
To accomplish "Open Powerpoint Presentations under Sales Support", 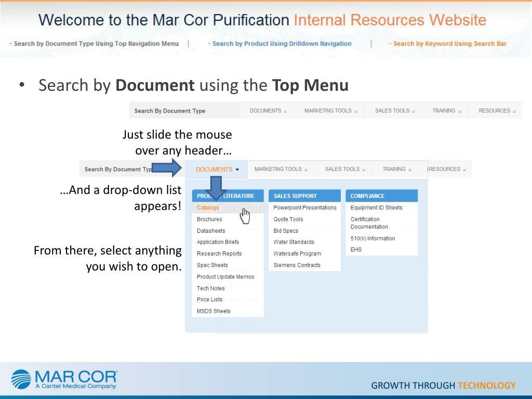I will [x=304, y=208].
